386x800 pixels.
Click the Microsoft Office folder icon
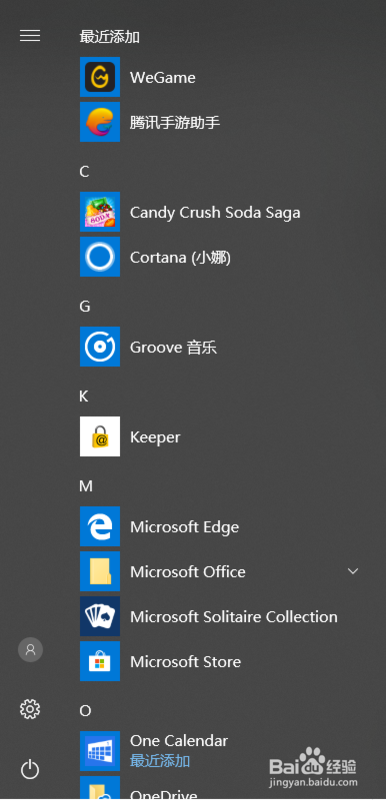[x=100, y=571]
